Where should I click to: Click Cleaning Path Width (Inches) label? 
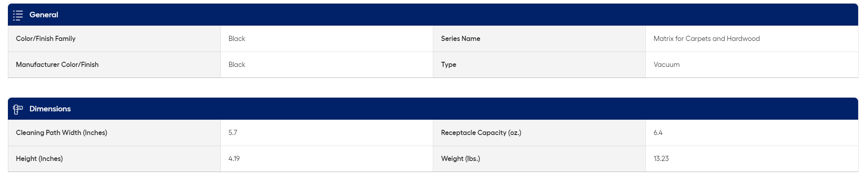pyautogui.click(x=61, y=133)
